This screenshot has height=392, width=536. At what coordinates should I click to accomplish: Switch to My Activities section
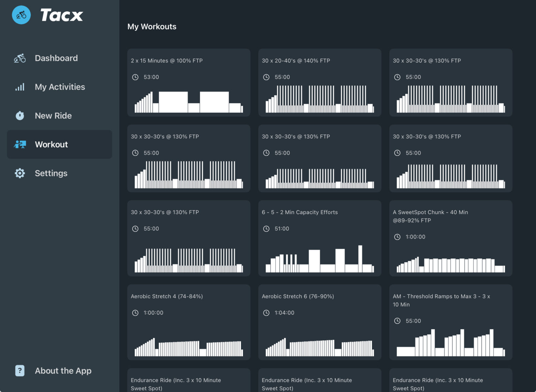coord(60,87)
